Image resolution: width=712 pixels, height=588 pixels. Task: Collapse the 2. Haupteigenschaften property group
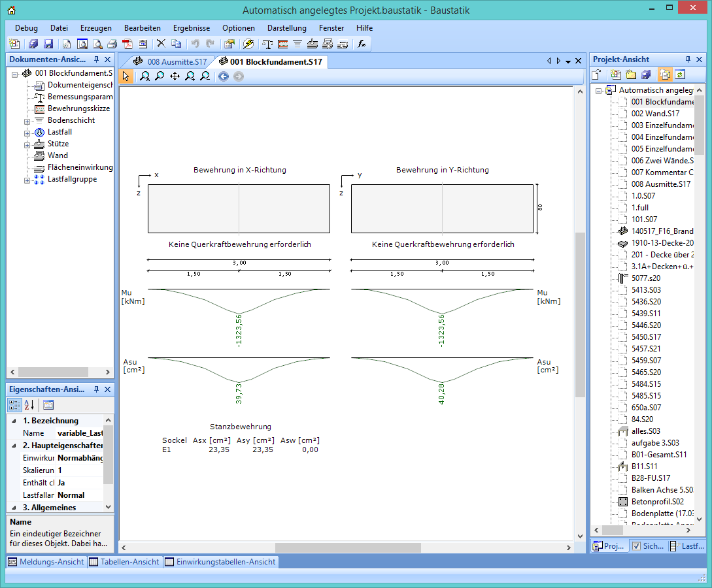pyautogui.click(x=14, y=446)
